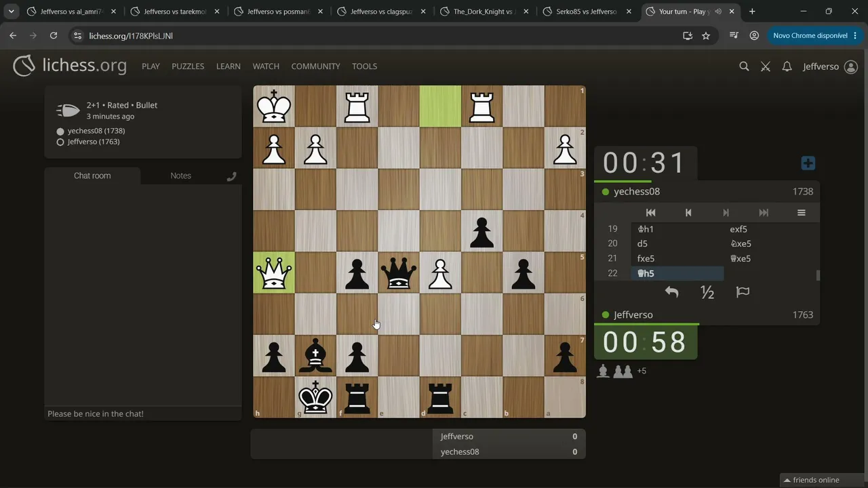Image resolution: width=868 pixels, height=488 pixels.
Task: Propose a takeback with the undo arrow
Action: tap(671, 292)
